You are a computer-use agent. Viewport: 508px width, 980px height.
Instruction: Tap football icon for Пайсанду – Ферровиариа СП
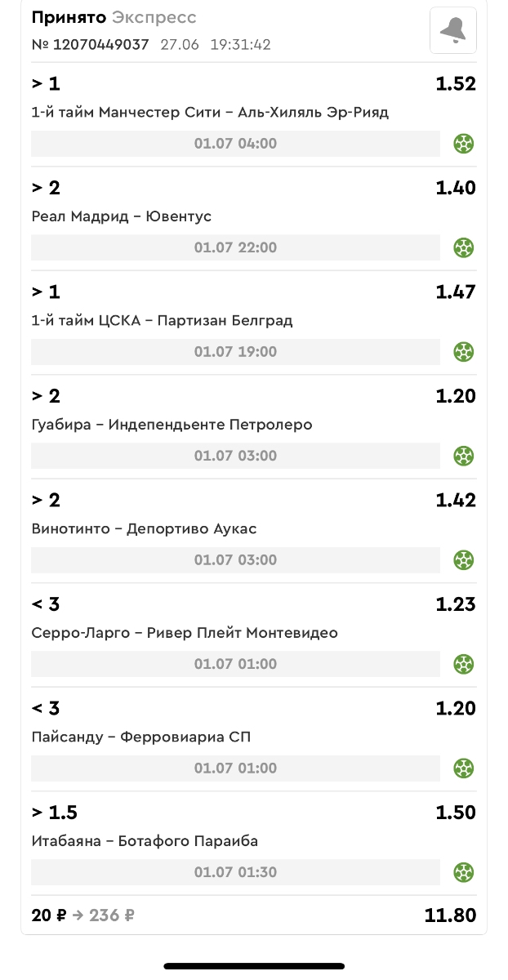(x=464, y=768)
